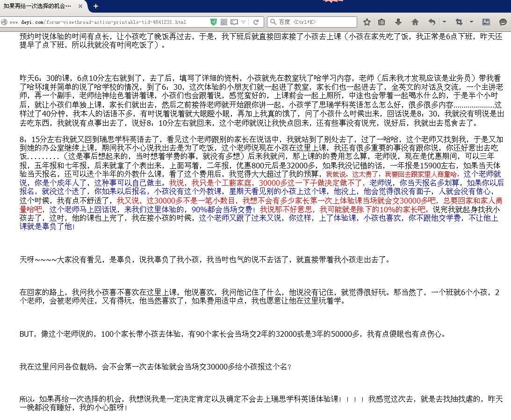Click the text 我在这里问问各位靓妈

point(57,367)
